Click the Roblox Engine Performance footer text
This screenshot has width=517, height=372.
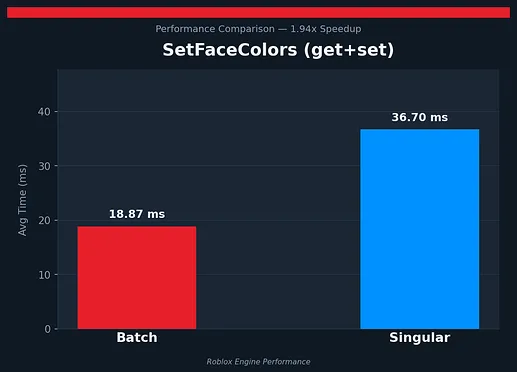pos(258,362)
